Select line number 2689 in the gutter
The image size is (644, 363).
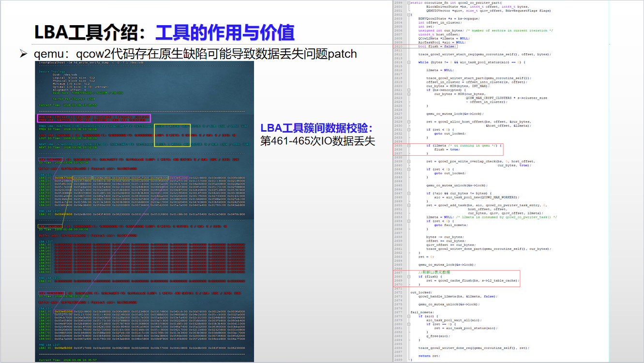click(x=398, y=360)
